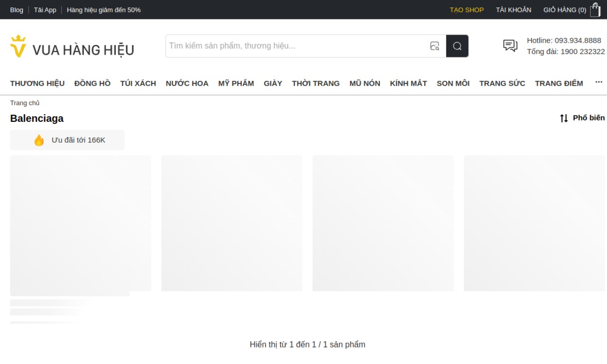Expand the three-dots more categories menu
Screen dimensions: 607x364
(x=598, y=82)
